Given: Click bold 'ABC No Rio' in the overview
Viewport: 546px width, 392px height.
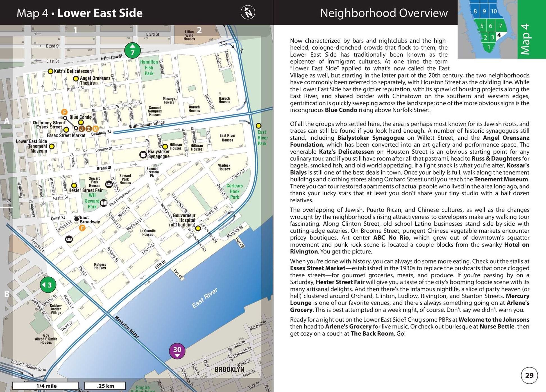Looking at the screenshot, I should pos(391,238).
